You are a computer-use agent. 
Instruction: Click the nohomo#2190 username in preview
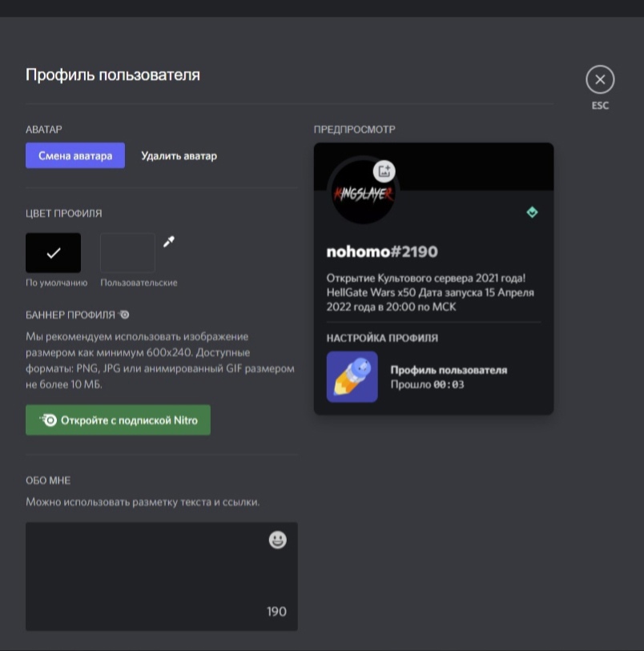point(382,251)
